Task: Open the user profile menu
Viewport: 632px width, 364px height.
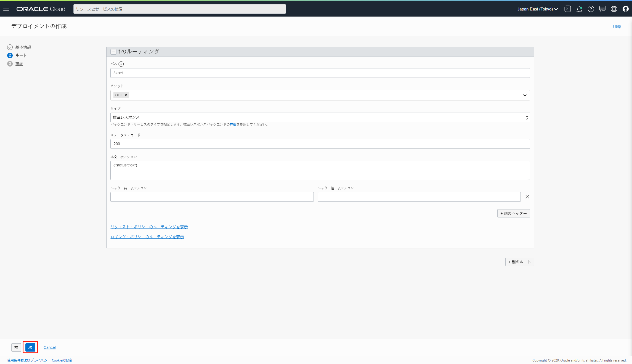Action: click(625, 9)
